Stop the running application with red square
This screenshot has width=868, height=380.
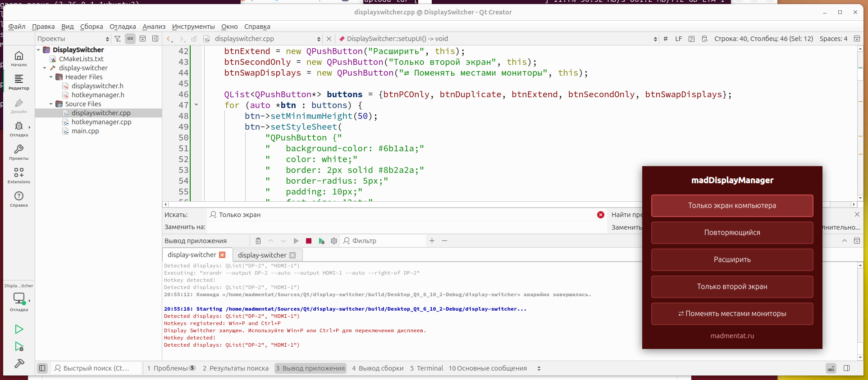point(309,241)
